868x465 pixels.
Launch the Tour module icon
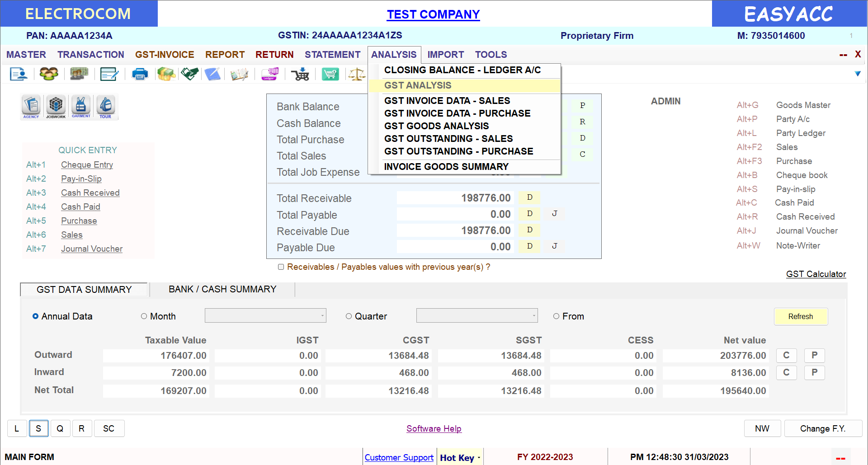pos(105,106)
